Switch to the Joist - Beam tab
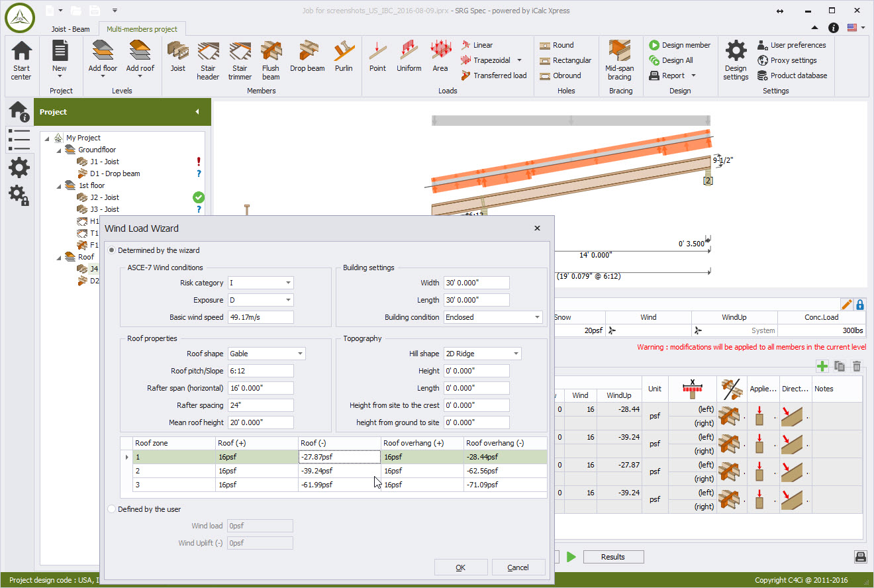 click(71, 29)
